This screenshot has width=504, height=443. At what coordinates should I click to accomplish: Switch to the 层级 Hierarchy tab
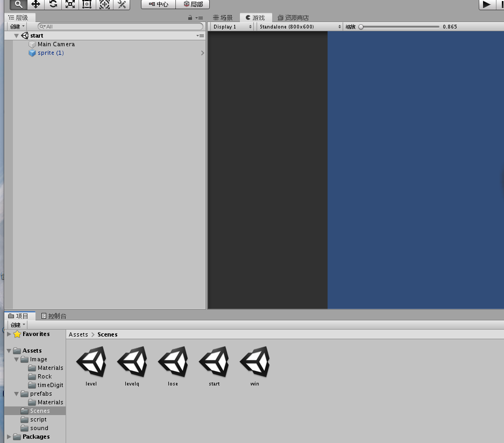19,18
